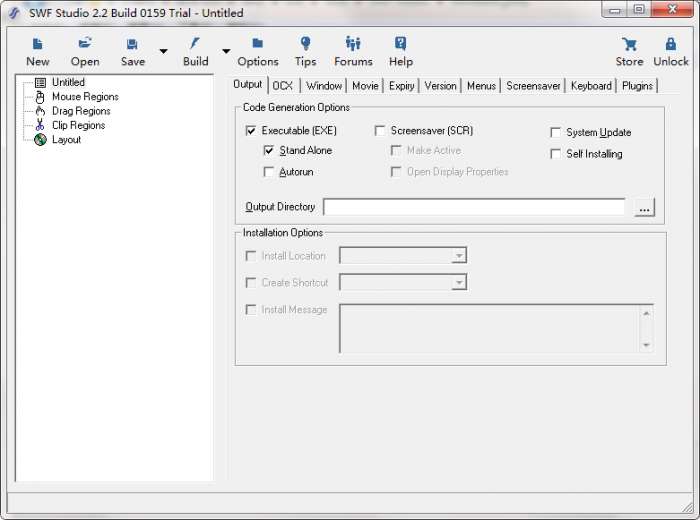
Task: Open a project with the Open icon
Action: click(x=85, y=45)
